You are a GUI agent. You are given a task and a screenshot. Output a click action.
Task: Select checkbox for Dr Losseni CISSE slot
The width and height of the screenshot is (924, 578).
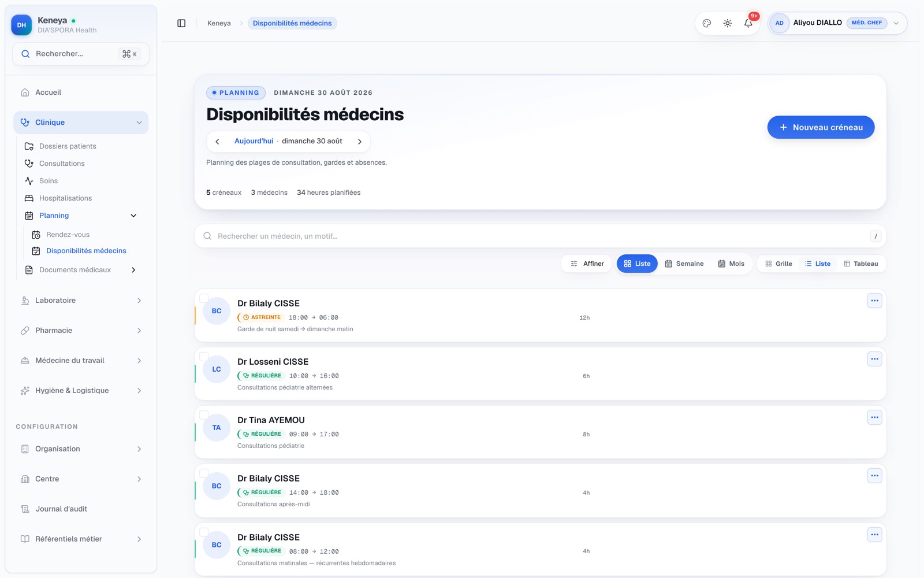click(204, 357)
